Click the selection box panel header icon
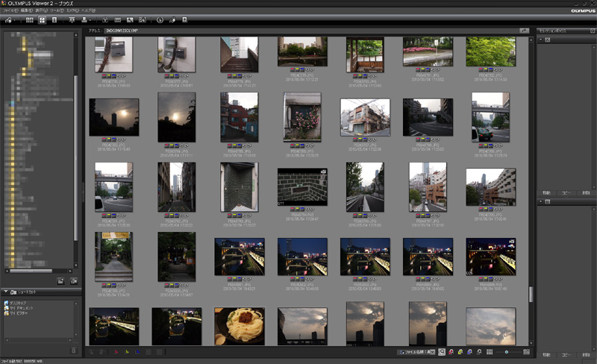597x364 pixels. 593,31
